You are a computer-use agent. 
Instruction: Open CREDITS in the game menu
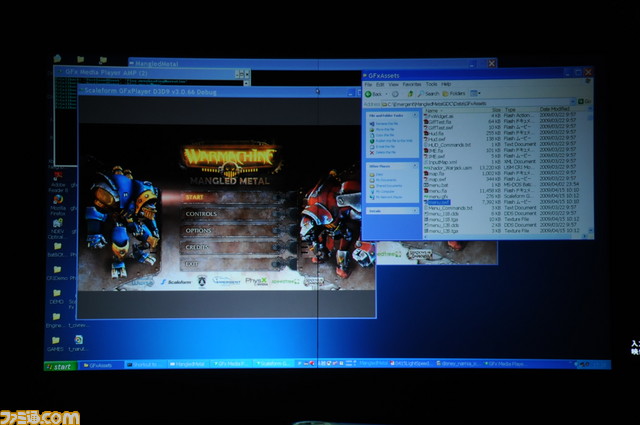pos(197,247)
